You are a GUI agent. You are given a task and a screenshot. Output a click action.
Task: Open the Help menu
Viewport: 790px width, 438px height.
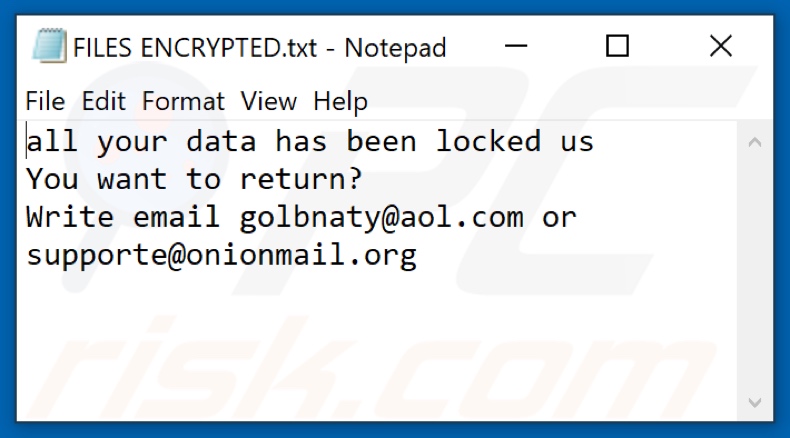[340, 101]
